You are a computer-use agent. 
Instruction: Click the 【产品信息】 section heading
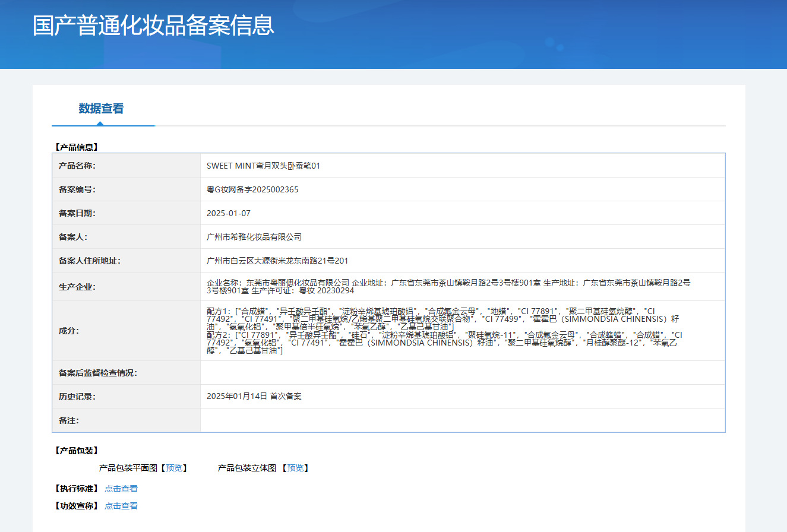(x=75, y=147)
